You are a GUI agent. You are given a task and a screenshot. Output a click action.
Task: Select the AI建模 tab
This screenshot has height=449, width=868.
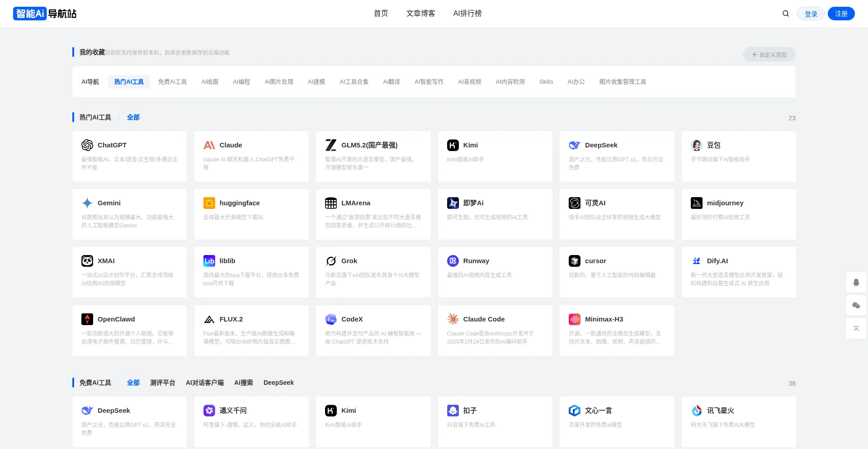coord(316,82)
